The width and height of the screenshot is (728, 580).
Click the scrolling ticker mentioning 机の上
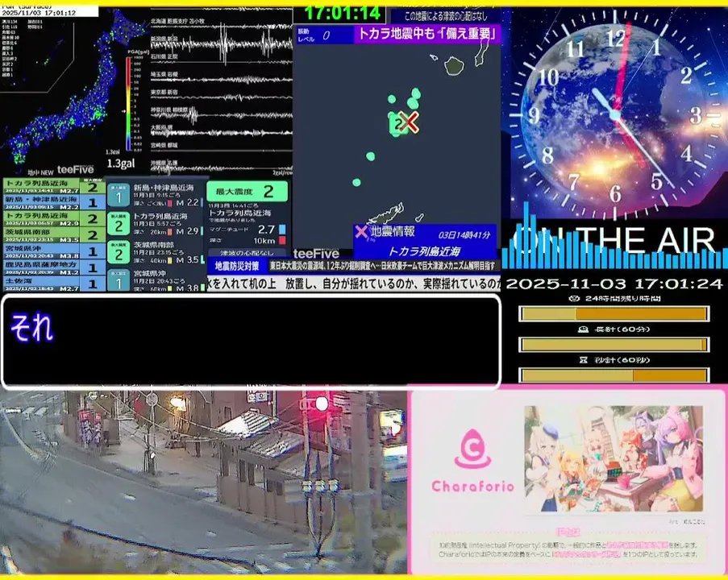[354, 284]
